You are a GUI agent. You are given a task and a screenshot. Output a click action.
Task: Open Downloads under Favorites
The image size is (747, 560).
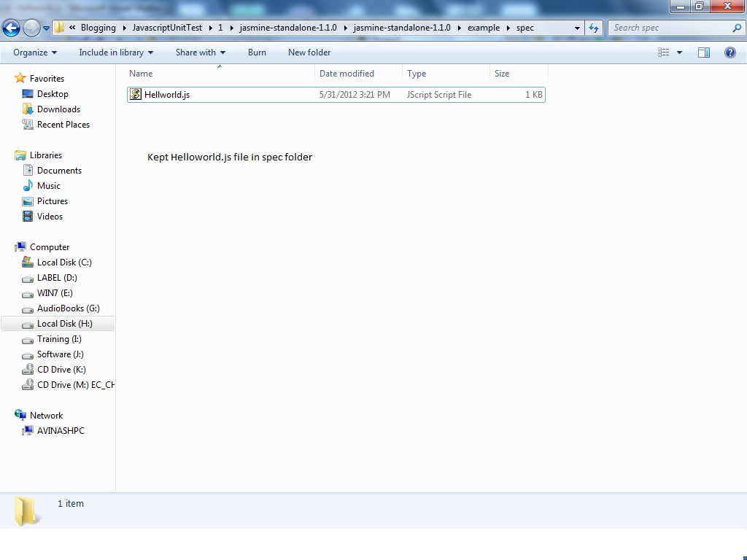point(58,109)
